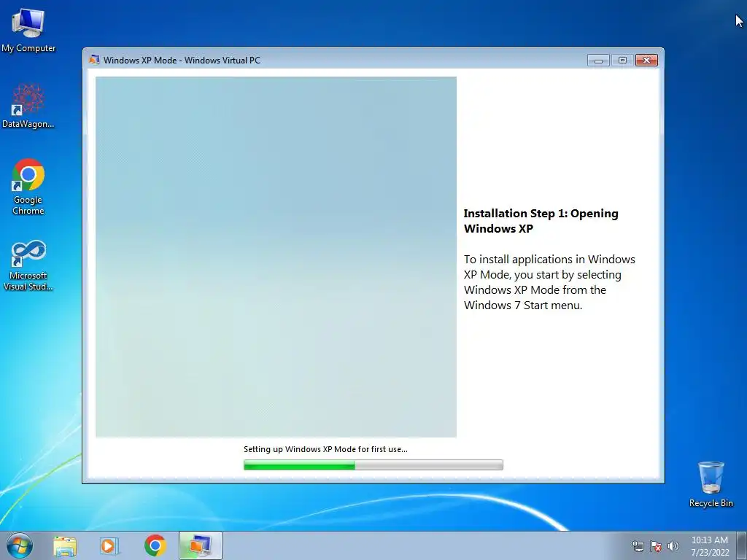Open the My Computer desktop icon
The width and height of the screenshot is (747, 560).
(28, 30)
